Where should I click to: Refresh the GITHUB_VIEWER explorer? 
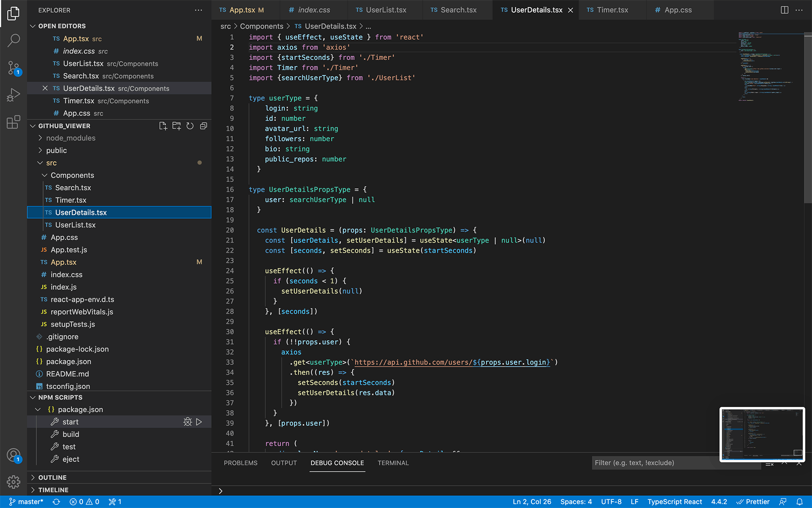(190, 126)
